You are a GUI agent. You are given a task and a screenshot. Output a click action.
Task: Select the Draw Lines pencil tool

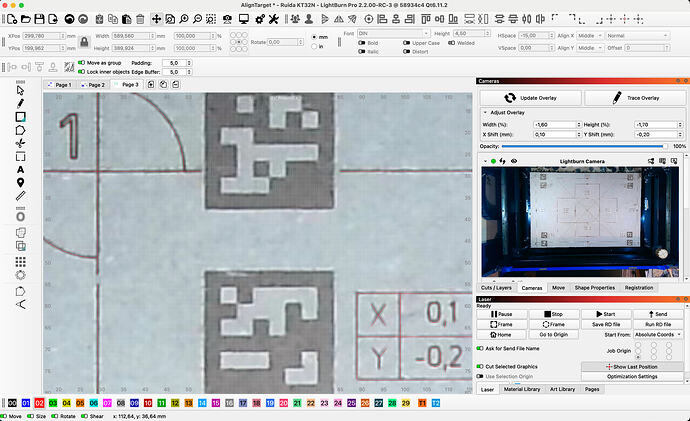(x=20, y=104)
